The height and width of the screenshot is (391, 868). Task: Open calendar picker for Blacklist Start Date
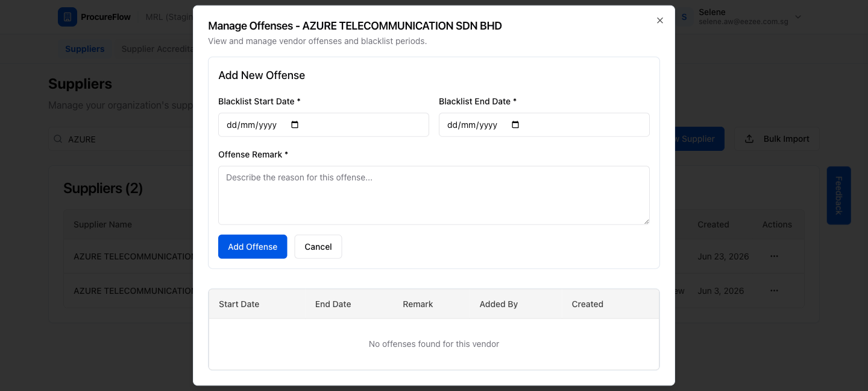295,125
